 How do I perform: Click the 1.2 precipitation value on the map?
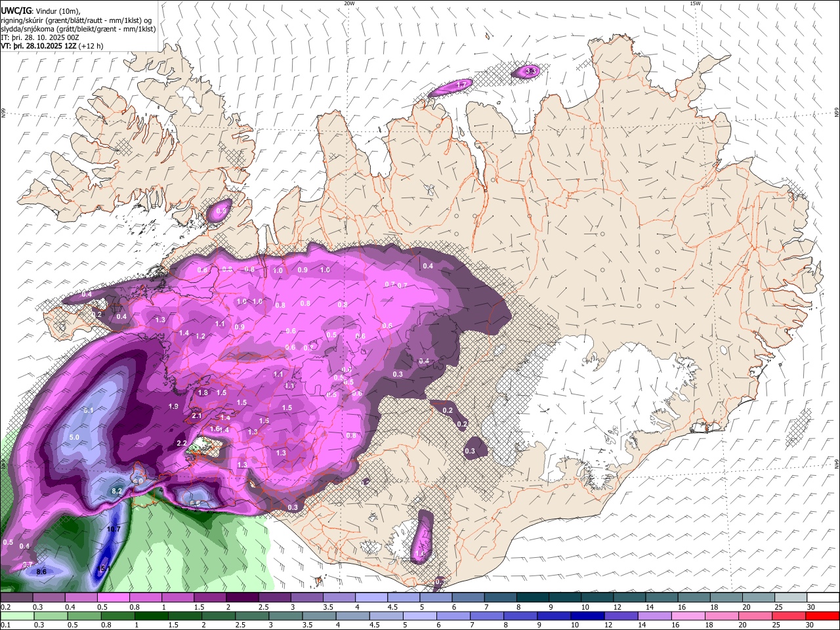coord(200,336)
